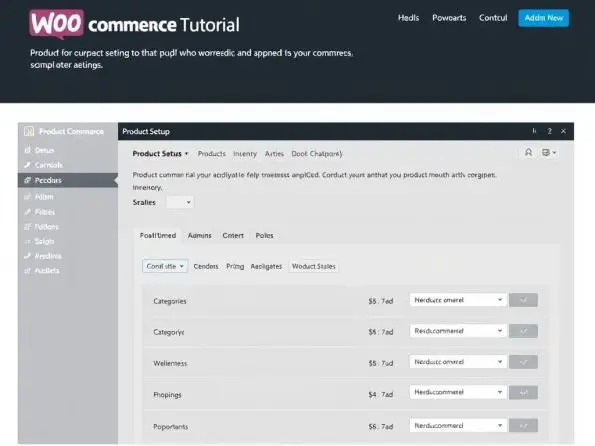Select the Setus sidebar icon
The image size is (595, 446).
pyautogui.click(x=27, y=150)
